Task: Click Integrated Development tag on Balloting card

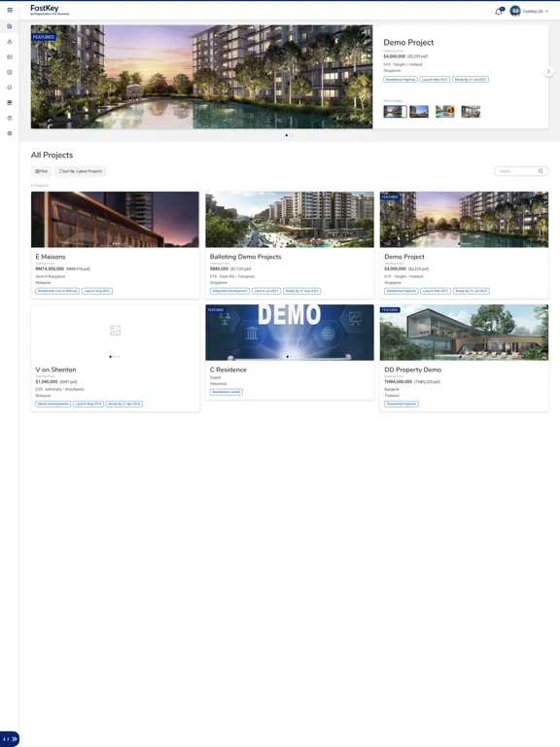Action: click(x=229, y=291)
